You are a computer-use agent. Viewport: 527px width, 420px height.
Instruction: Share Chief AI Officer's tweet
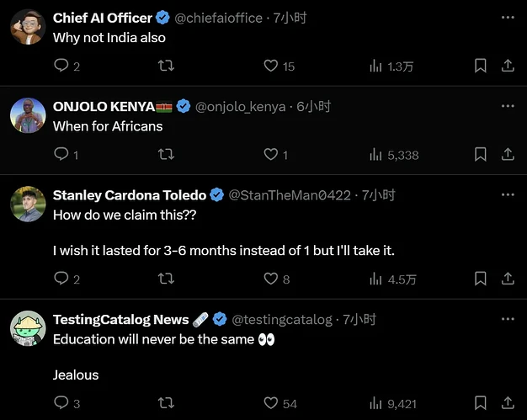pos(508,66)
